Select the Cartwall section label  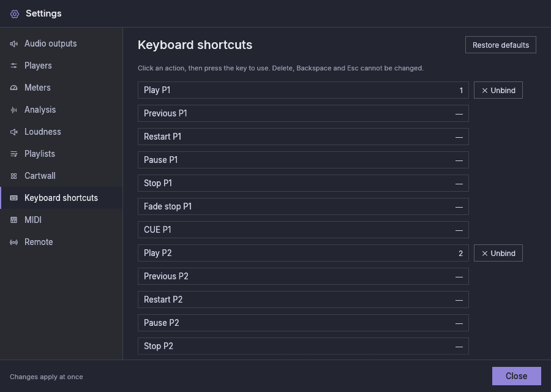pos(40,176)
